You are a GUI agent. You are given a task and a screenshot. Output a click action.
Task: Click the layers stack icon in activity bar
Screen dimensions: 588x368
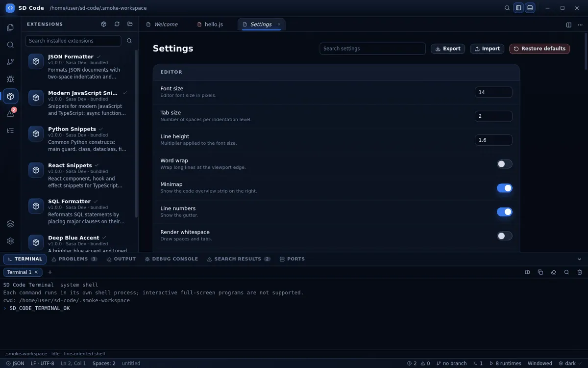coord(10,224)
